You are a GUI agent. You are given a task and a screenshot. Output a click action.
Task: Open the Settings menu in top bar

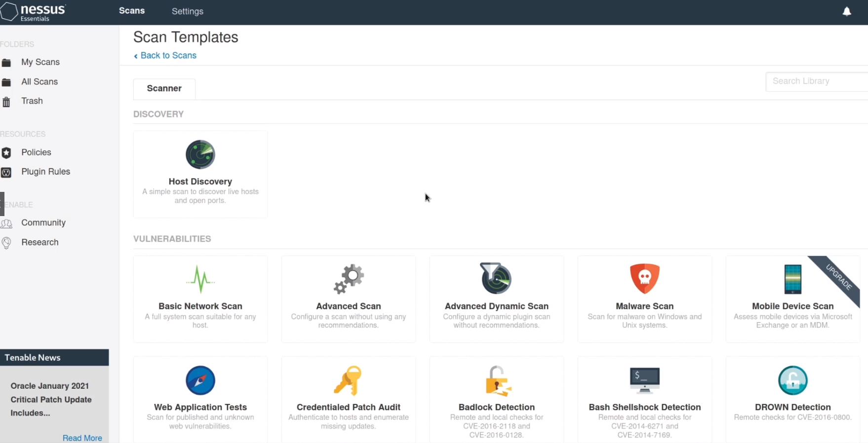point(187,11)
